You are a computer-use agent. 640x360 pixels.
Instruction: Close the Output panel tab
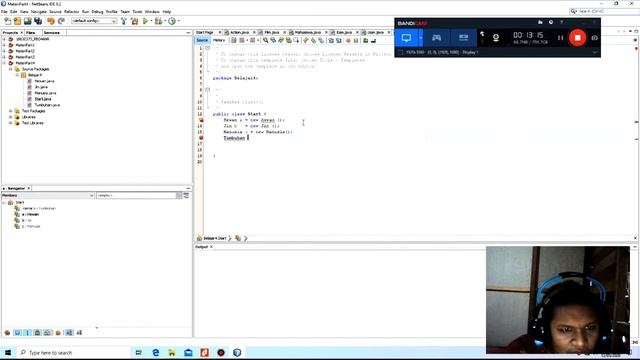(211, 247)
